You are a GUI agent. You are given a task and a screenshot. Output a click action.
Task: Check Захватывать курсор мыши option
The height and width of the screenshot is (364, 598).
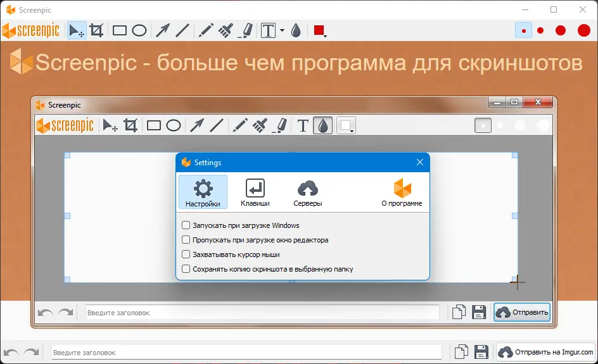pos(186,254)
